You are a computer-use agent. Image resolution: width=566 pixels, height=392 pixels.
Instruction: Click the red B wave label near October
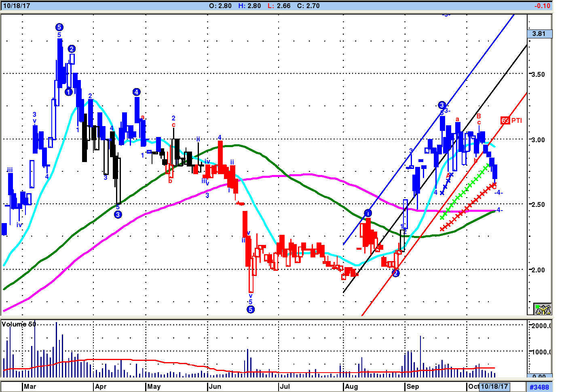479,116
